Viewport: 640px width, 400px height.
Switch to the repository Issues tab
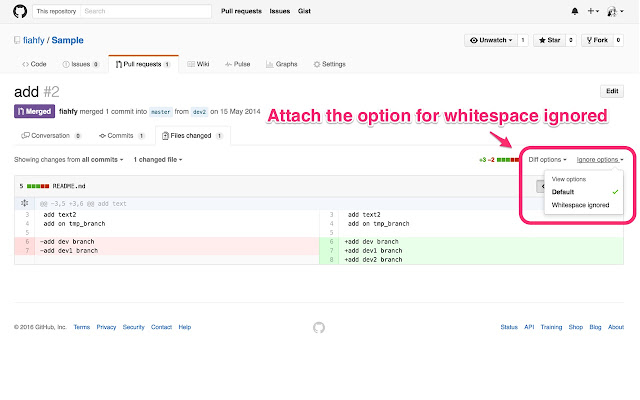[x=80, y=64]
